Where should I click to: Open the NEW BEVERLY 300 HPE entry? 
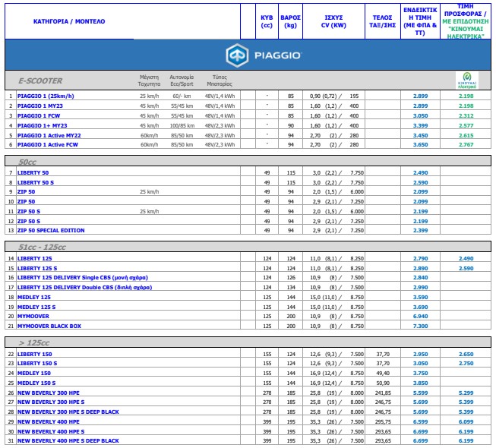49,393
